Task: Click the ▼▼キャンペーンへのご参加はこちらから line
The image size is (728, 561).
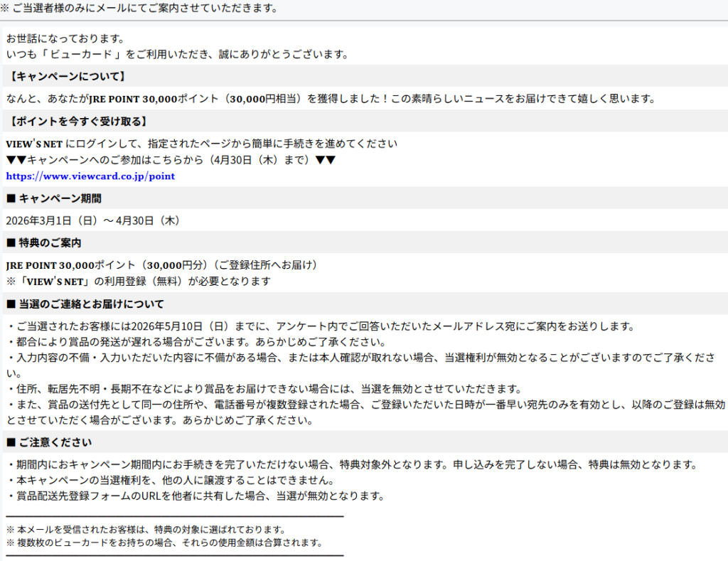Action: (x=171, y=160)
